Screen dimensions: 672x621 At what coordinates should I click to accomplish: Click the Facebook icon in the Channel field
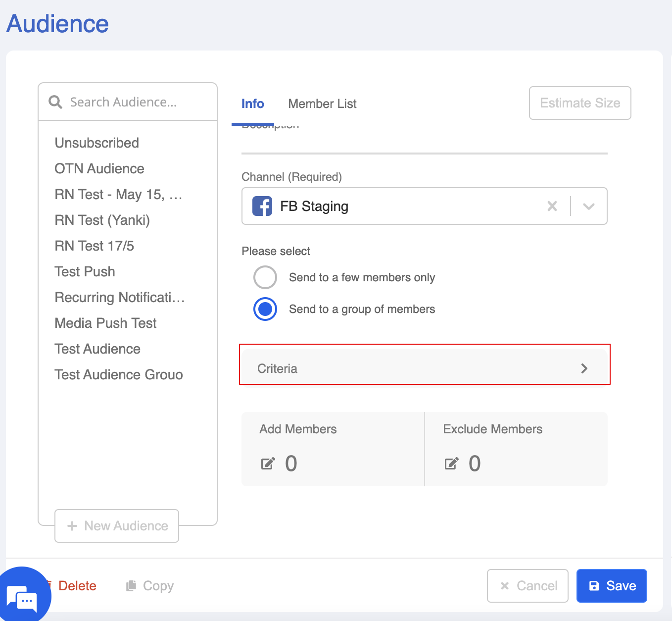262,206
